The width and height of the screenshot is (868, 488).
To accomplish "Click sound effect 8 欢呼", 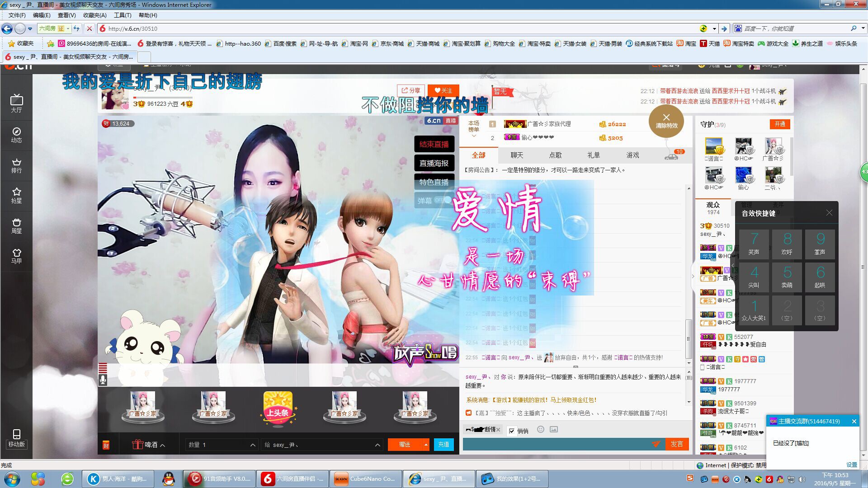I will (x=787, y=244).
